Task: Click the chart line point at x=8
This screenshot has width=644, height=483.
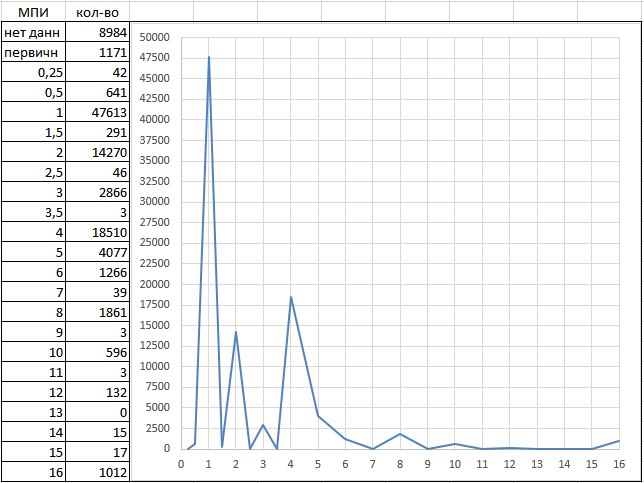Action: 400,434
